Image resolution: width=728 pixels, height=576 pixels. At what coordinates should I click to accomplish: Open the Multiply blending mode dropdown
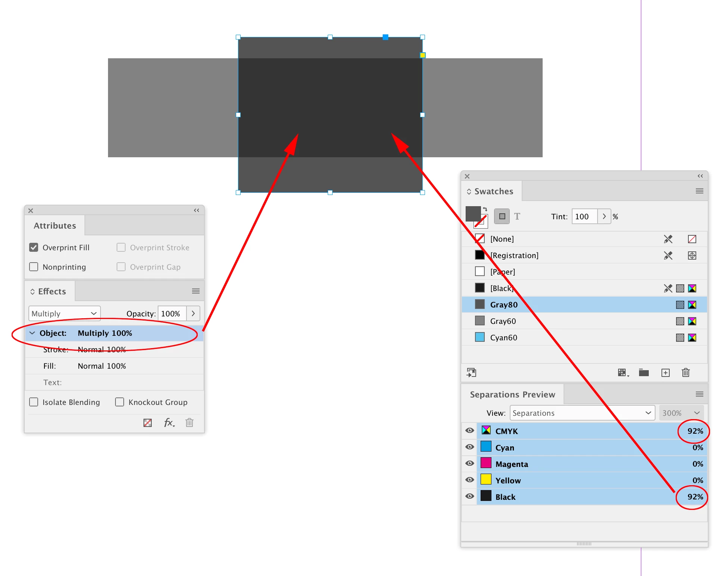pyautogui.click(x=64, y=313)
